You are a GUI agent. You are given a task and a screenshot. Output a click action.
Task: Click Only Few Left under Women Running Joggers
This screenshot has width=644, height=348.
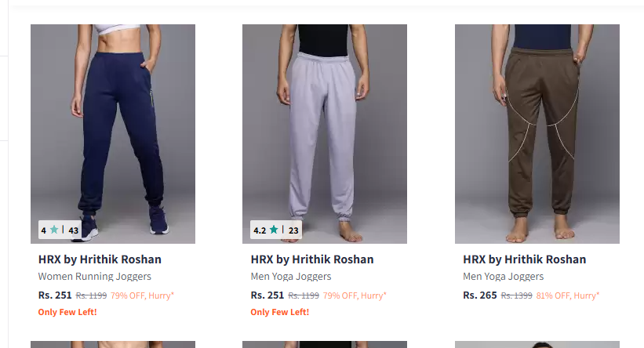pos(67,312)
